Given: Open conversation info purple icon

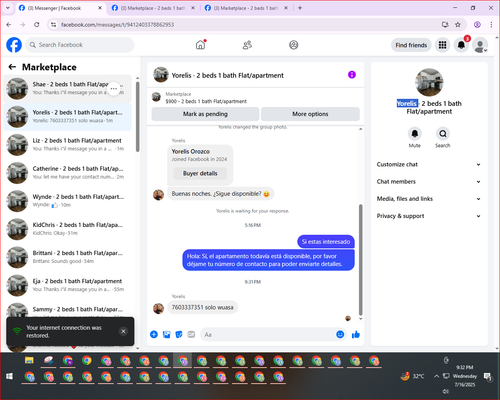Looking at the screenshot, I should click(x=352, y=75).
